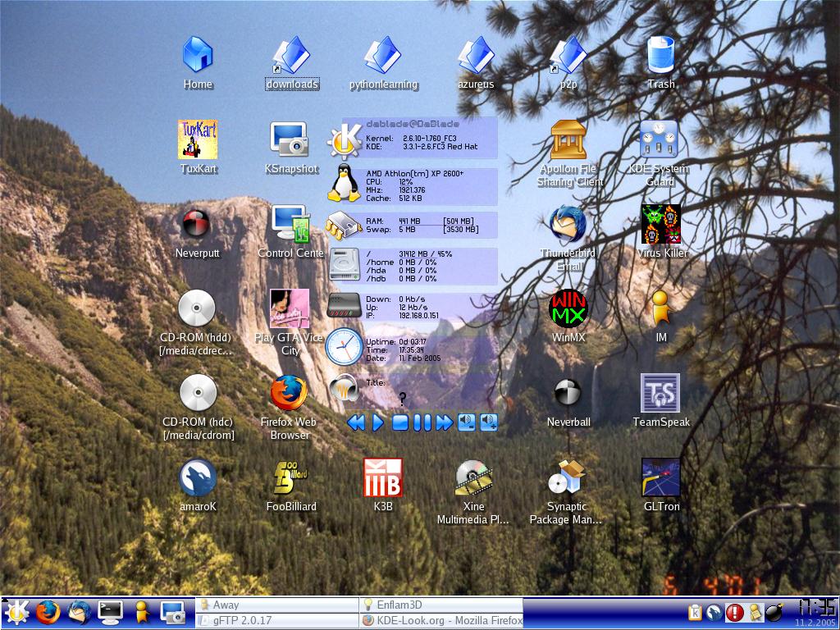
Task: Launch GLTron desktop icon
Action: click(x=661, y=477)
